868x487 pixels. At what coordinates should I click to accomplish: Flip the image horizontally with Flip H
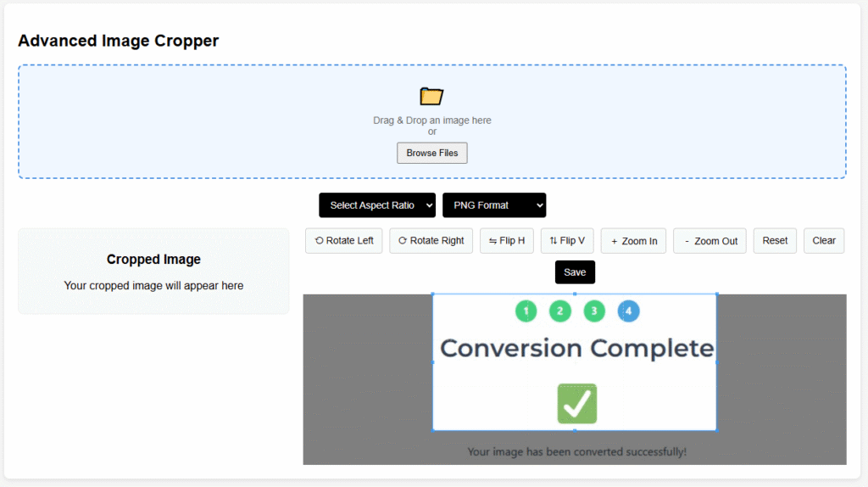(x=507, y=241)
